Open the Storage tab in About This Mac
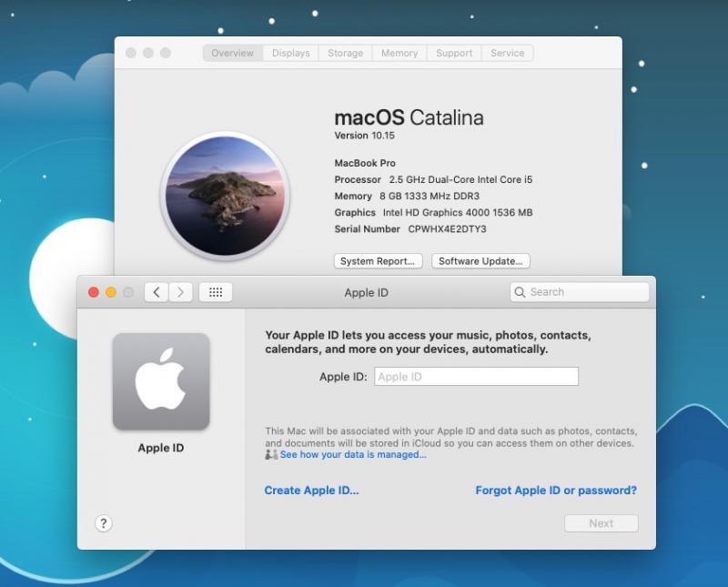 [x=346, y=53]
